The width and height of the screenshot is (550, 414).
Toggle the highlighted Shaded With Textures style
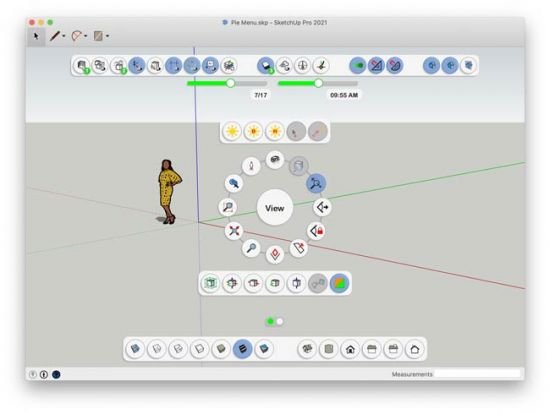[242, 349]
